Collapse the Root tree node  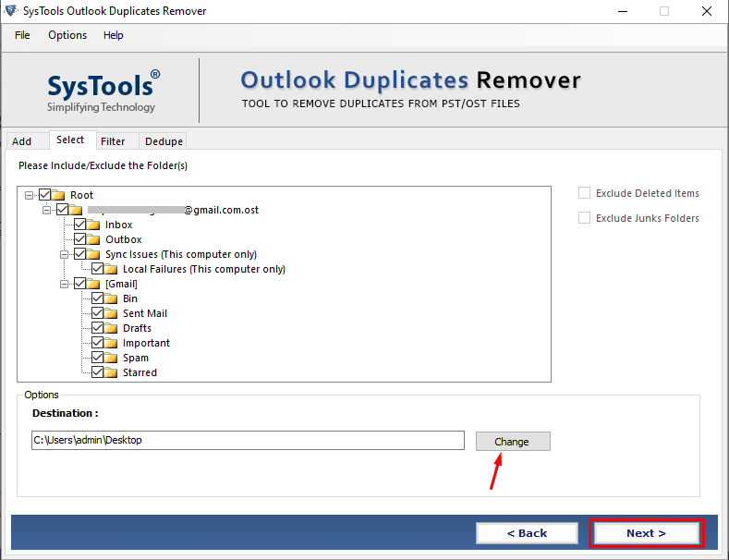(30, 195)
